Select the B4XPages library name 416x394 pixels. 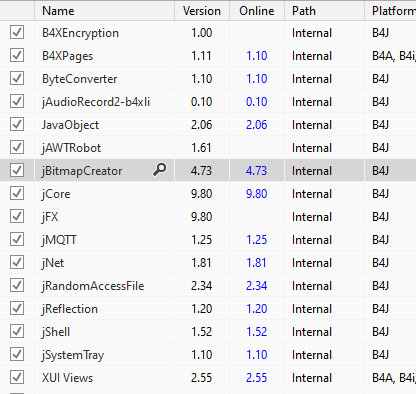[67, 56]
